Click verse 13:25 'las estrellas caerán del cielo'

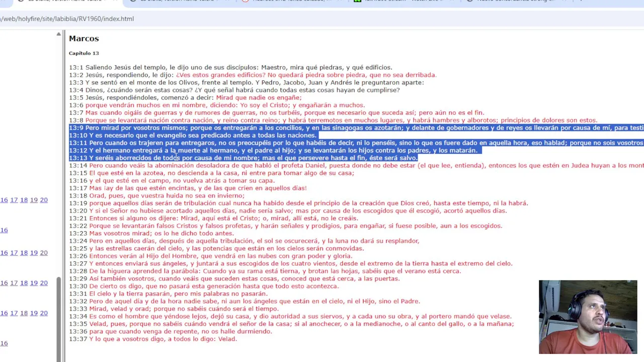(216, 248)
